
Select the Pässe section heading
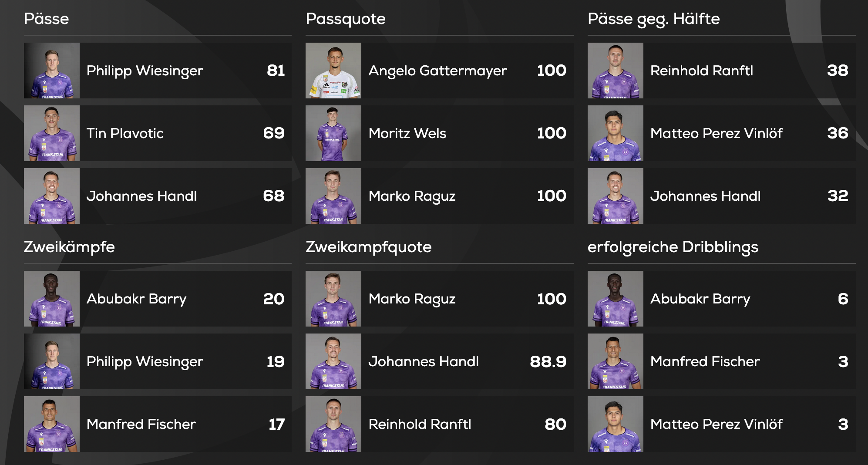click(47, 19)
